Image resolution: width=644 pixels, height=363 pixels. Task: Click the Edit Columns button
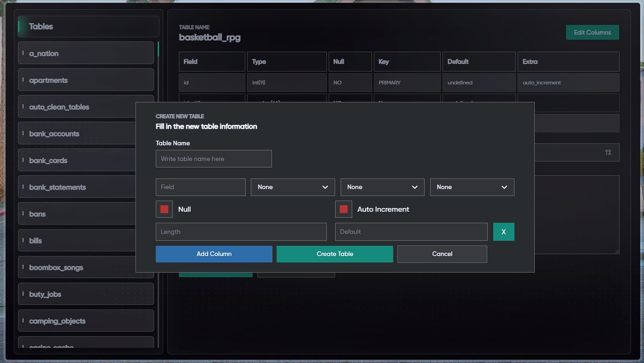point(592,32)
